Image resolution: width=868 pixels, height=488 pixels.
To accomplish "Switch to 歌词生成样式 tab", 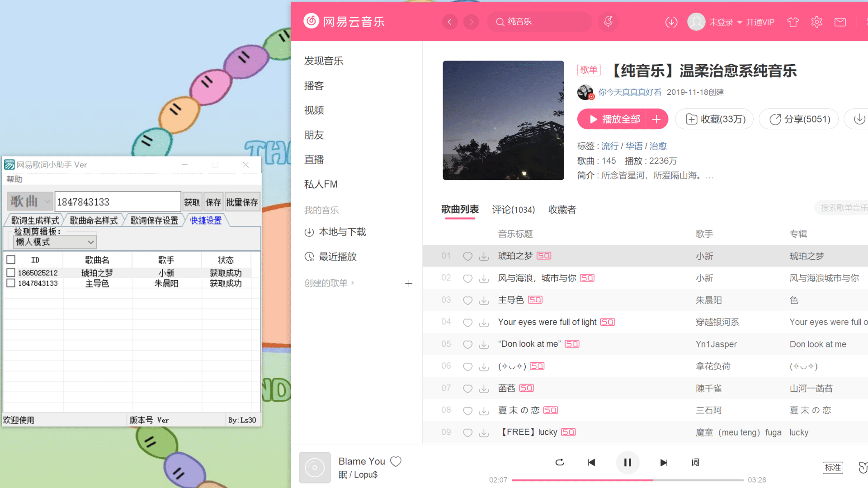I will click(x=35, y=221).
